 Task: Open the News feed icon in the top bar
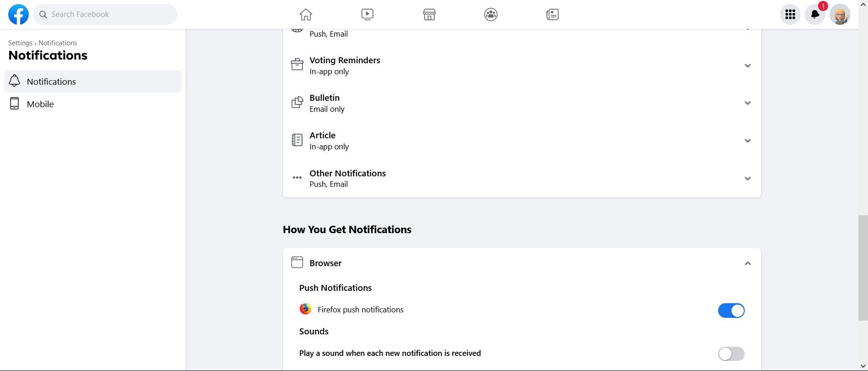point(552,14)
